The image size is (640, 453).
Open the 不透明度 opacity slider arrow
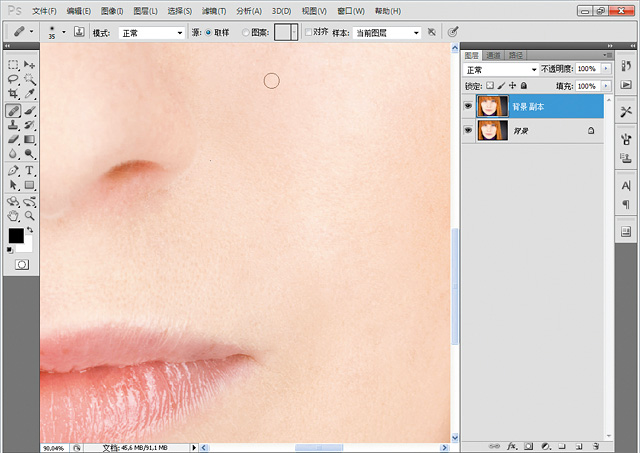click(x=606, y=69)
